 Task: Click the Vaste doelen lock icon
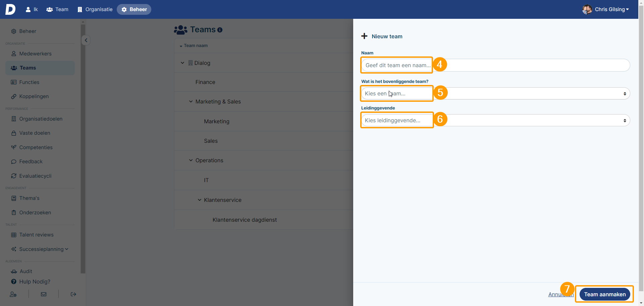click(x=14, y=133)
